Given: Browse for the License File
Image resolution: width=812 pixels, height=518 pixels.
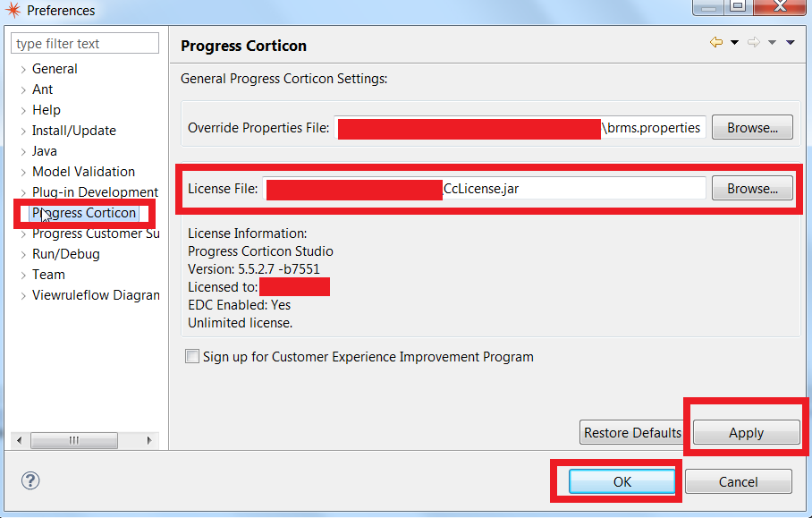Looking at the screenshot, I should coord(752,189).
